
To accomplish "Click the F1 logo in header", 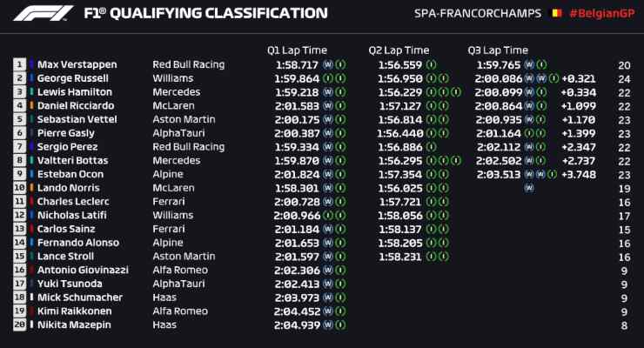I will tap(44, 13).
